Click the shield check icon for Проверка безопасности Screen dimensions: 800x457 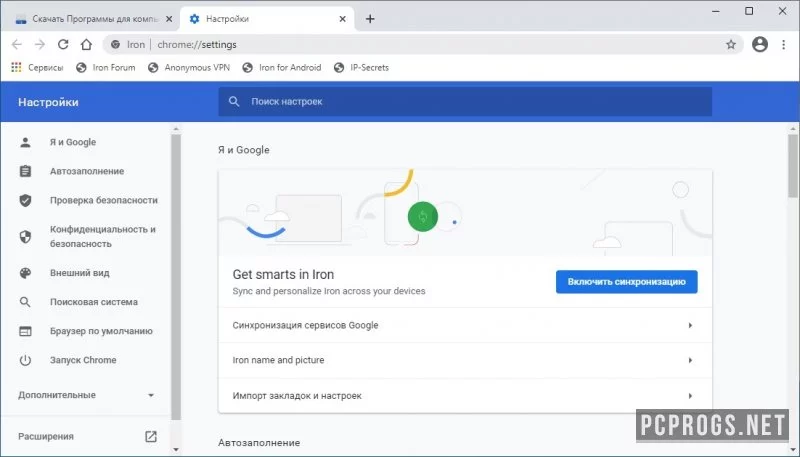coord(25,200)
